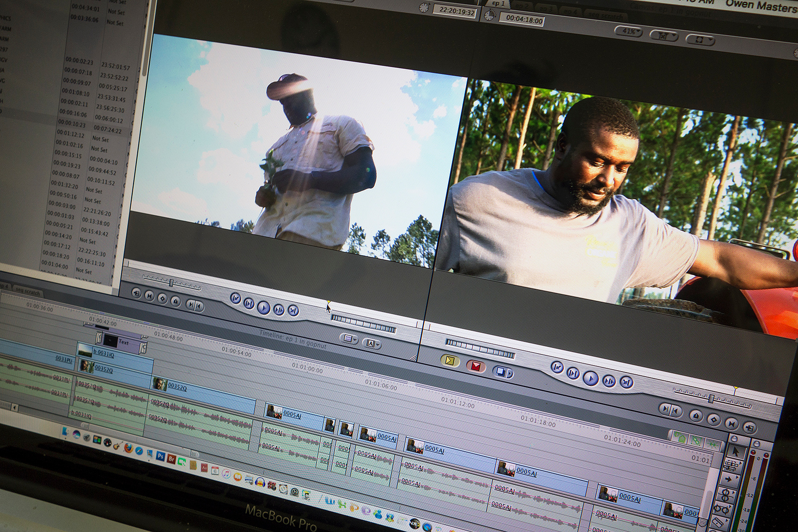798x532 pixels.
Task: Select the Razor Blade tool
Action: [719, 522]
